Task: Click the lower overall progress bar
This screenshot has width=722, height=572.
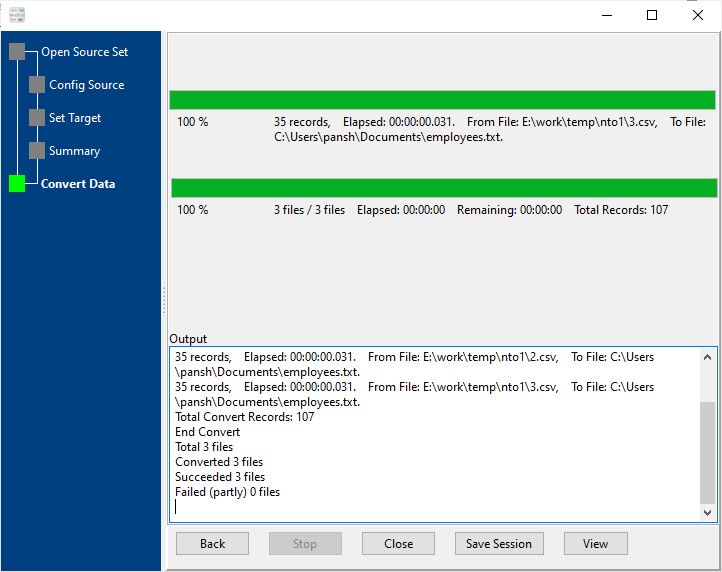Action: pos(444,188)
